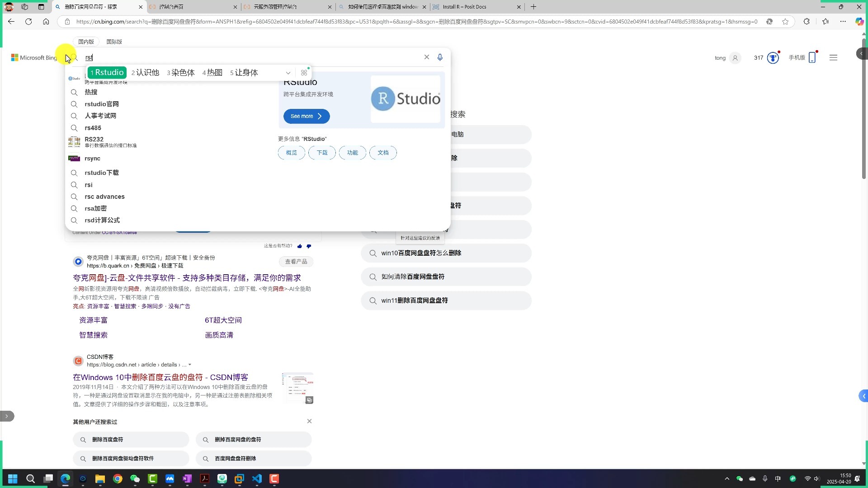
Task: Click the thumbs up feedback icon
Action: pyautogui.click(x=300, y=246)
